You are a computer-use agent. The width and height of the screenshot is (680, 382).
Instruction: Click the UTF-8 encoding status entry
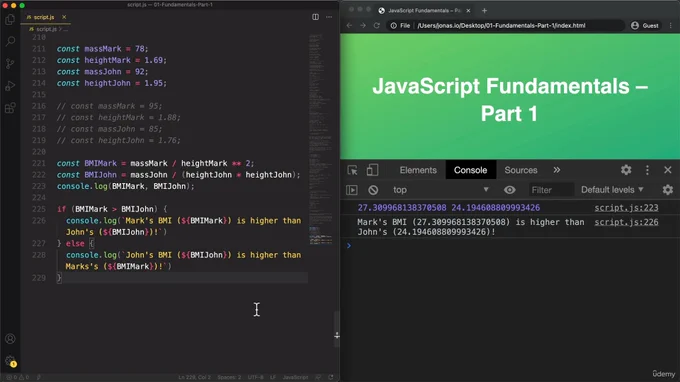tap(255, 377)
